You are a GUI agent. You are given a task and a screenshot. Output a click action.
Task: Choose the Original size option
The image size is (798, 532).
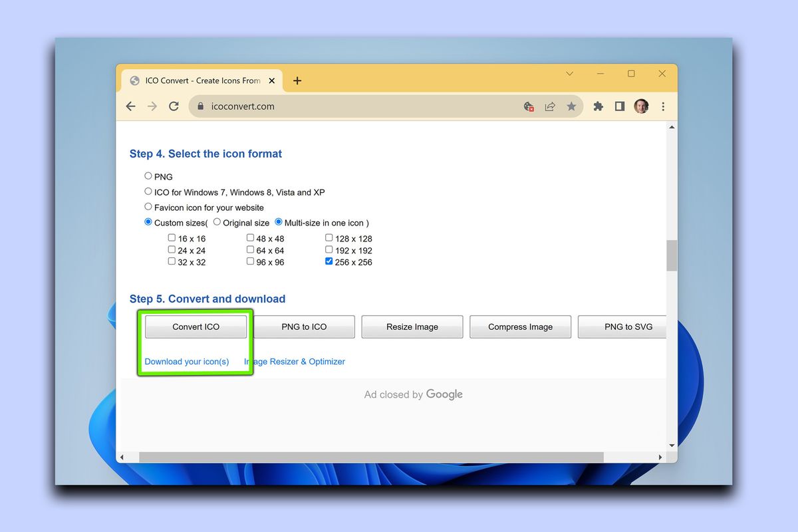coord(217,221)
